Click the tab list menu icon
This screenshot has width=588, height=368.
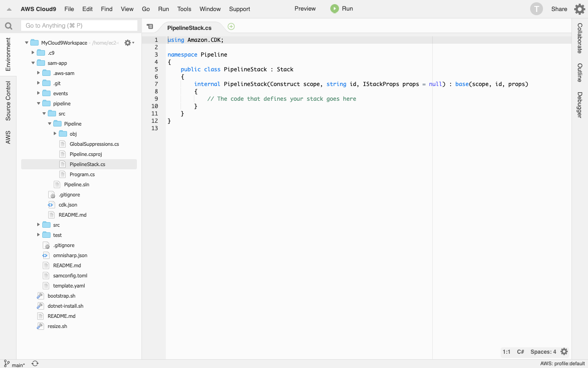tap(150, 27)
